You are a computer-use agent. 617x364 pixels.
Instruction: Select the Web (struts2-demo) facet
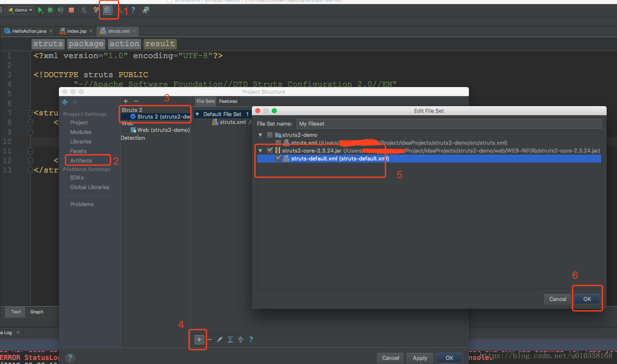(x=160, y=130)
